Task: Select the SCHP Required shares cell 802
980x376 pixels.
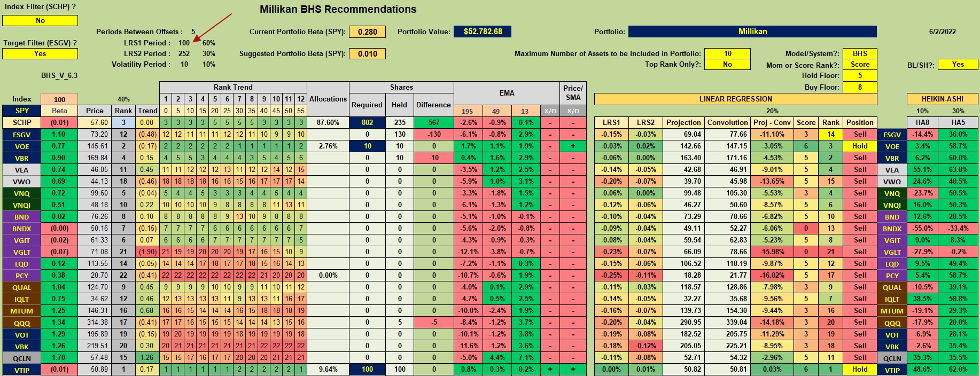Action: click(x=367, y=123)
